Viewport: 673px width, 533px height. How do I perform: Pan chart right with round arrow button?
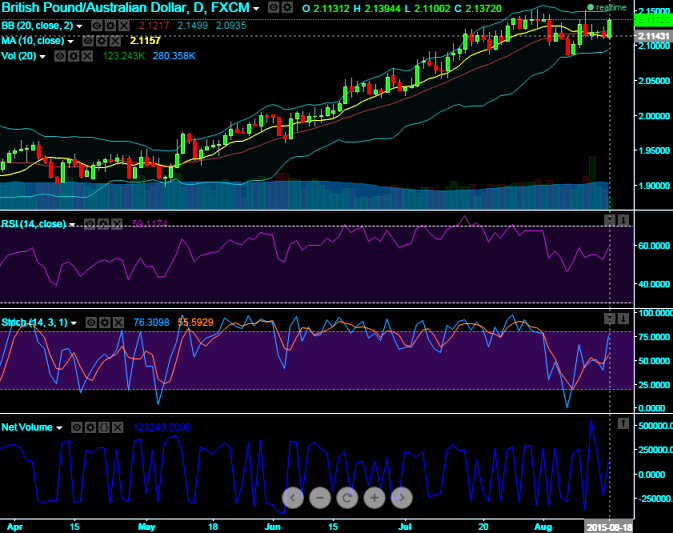[x=401, y=498]
